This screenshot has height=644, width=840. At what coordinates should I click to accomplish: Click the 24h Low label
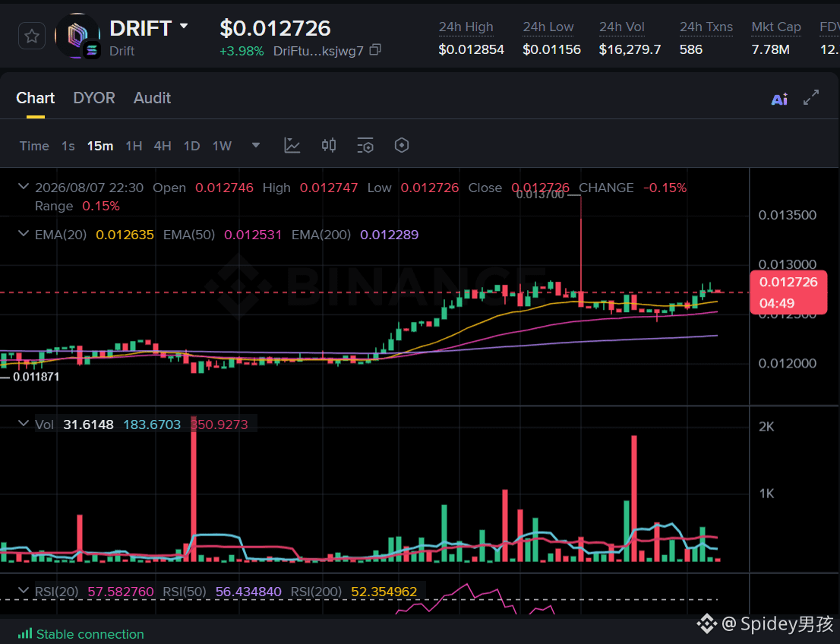tap(548, 27)
